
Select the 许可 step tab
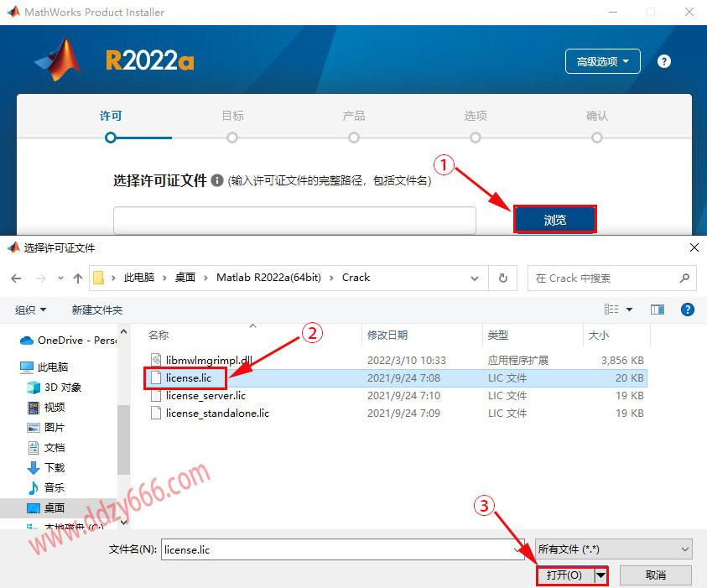click(x=111, y=116)
